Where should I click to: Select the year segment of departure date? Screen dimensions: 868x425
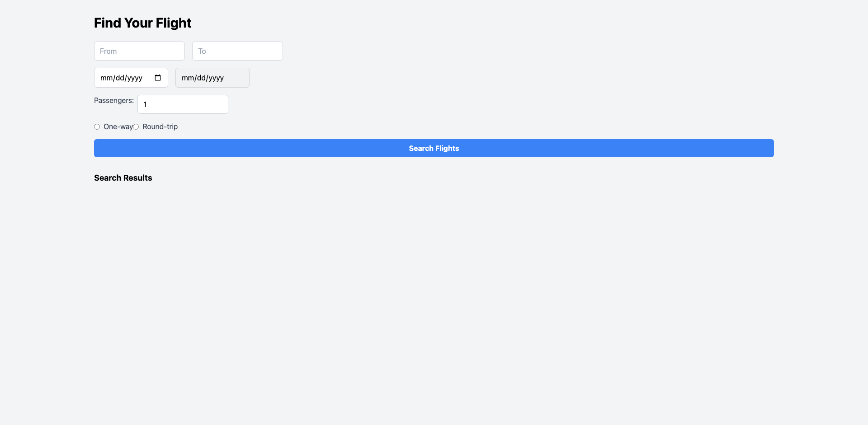pyautogui.click(x=135, y=78)
